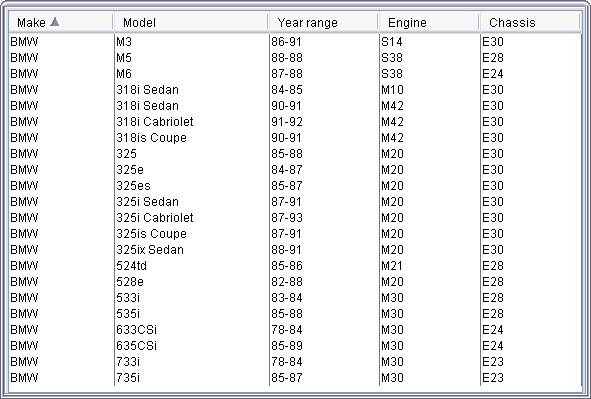Screen dimensions: 591x399
Task: Click the 86-91 year range cell
Action: click(x=325, y=42)
